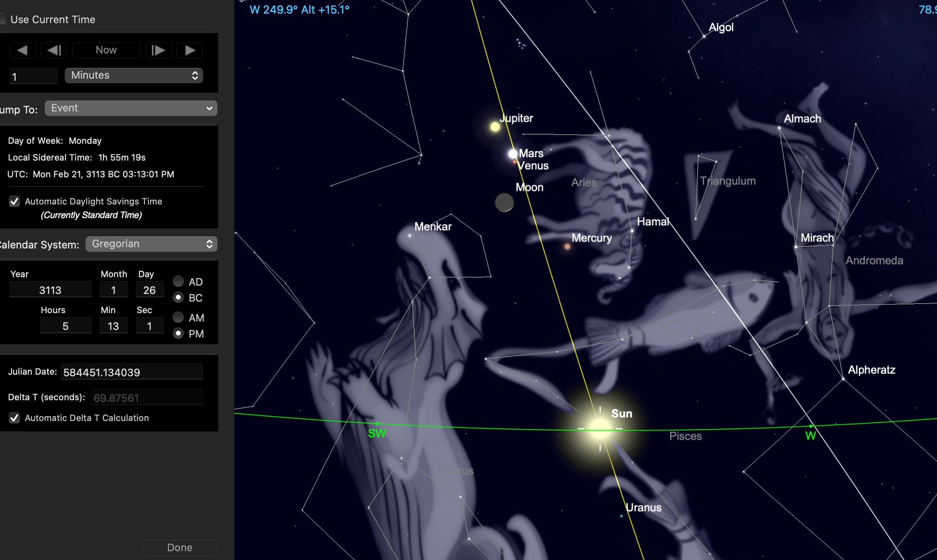Toggle Use Current Time checkbox
937x560 pixels.
[2, 19]
